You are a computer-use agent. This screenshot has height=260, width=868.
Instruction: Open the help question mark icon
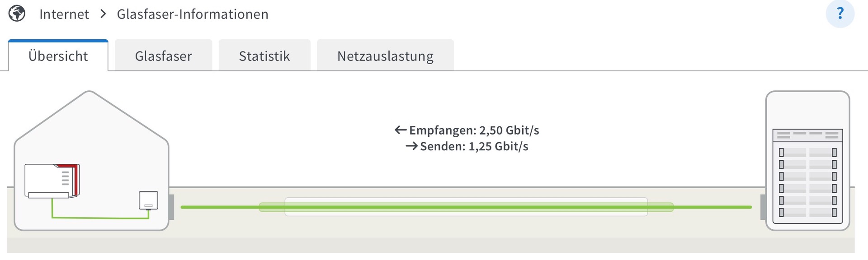click(x=840, y=14)
